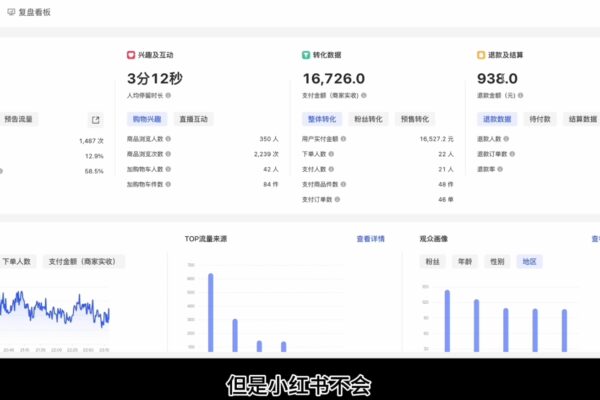Switch to the 预售转化 tab
The height and width of the screenshot is (400, 600).
point(415,119)
